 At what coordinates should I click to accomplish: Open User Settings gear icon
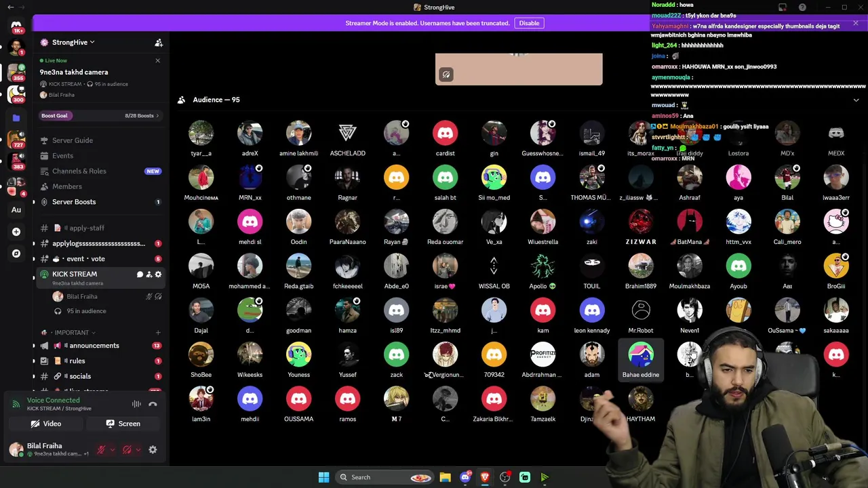click(x=153, y=449)
